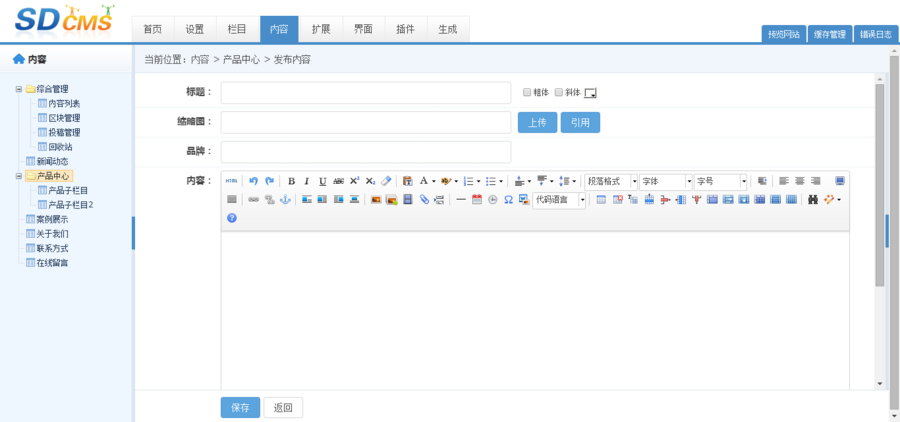Open search and replace binoculars icon
900x422 pixels.
click(813, 199)
